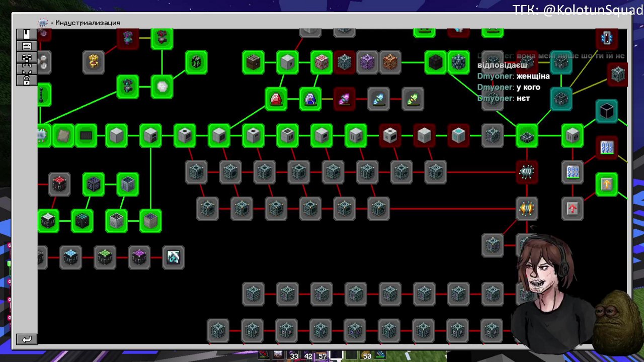Open the blue-speckled dark cube green node
Viewport: 644px width, 362px height.
pyautogui.click(x=458, y=62)
